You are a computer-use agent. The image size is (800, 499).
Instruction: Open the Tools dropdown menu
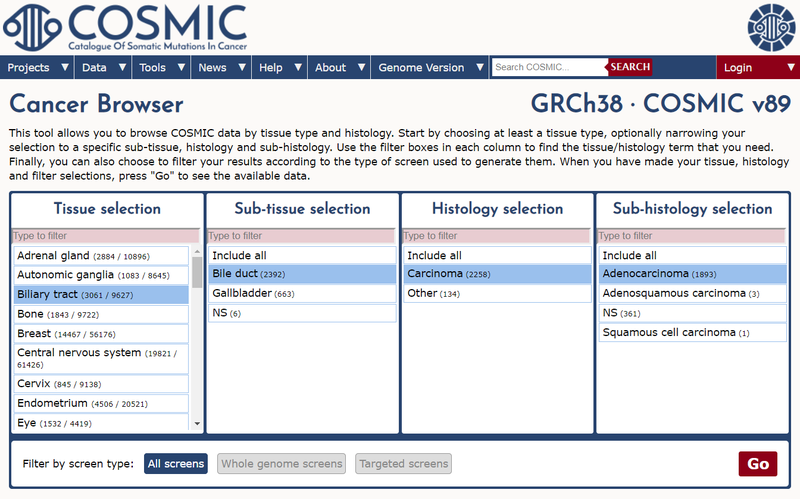pos(162,67)
